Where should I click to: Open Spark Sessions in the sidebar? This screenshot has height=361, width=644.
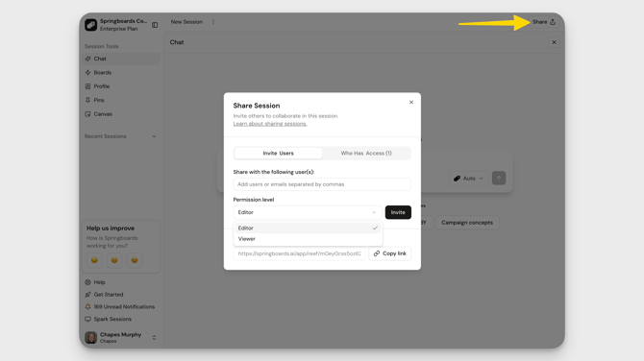[x=109, y=319]
